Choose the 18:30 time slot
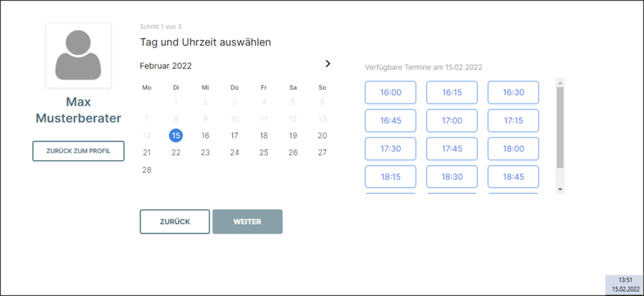Viewport: 644px width, 296px height. point(452,177)
